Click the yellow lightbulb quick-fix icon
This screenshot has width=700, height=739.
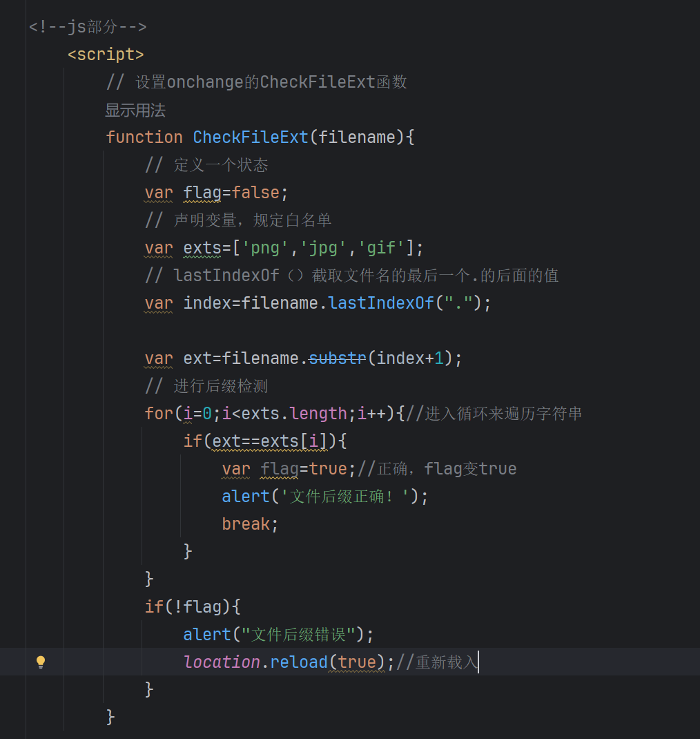coord(41,662)
